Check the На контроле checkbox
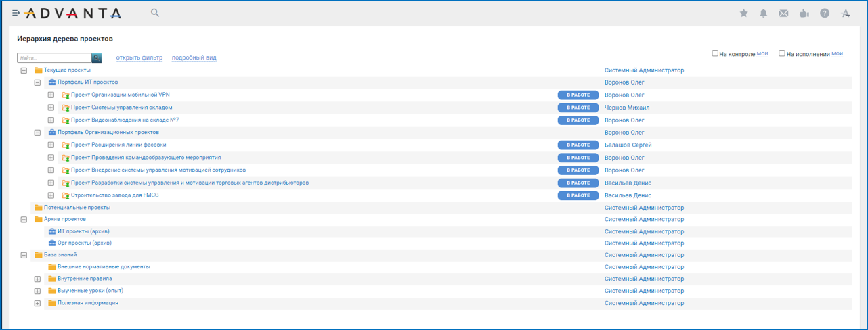 (715, 53)
